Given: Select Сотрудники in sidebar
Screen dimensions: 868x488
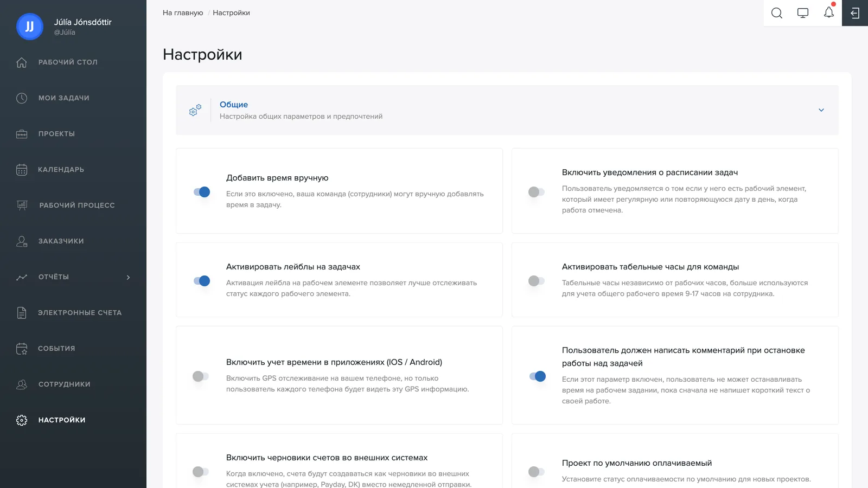Looking at the screenshot, I should [64, 384].
